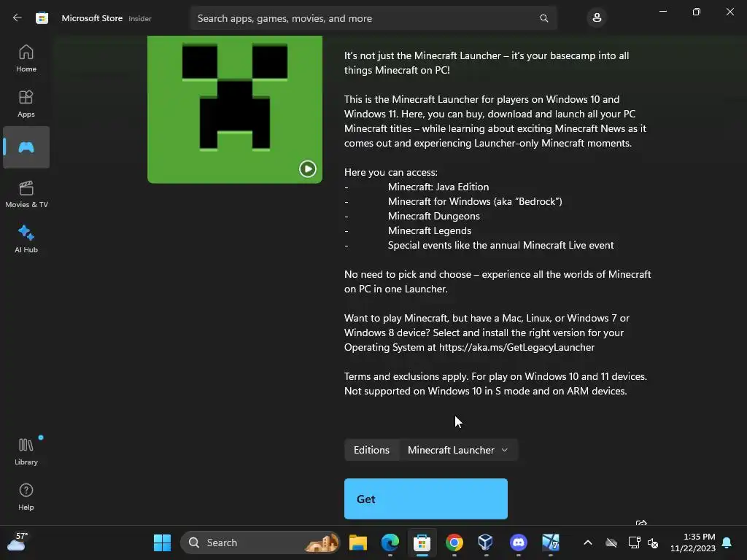
Task: Click the Microsoft Store logo icon
Action: (42, 18)
